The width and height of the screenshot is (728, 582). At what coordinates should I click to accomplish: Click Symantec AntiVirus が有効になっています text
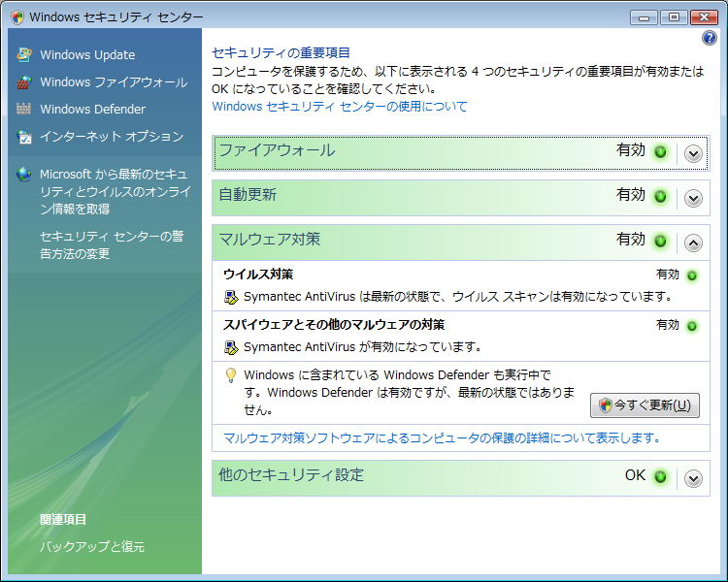(x=363, y=347)
